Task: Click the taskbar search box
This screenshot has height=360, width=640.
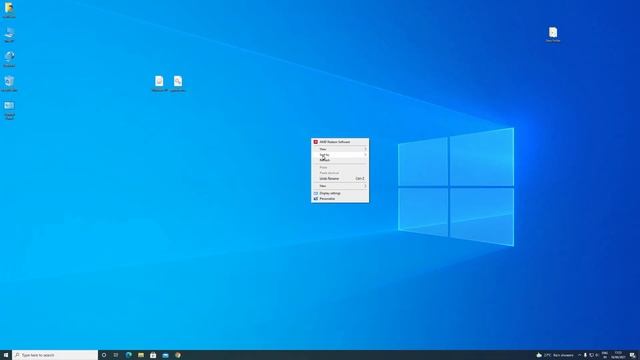Action: tap(55, 355)
